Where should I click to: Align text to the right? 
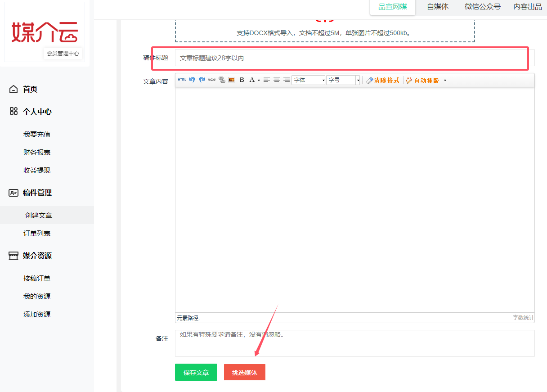287,80
